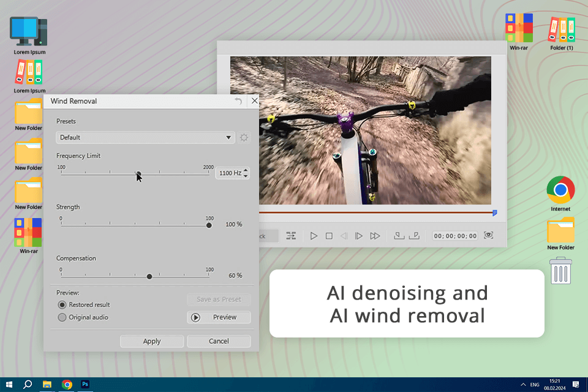Click the Apply button
588x392 pixels.
[x=152, y=341]
